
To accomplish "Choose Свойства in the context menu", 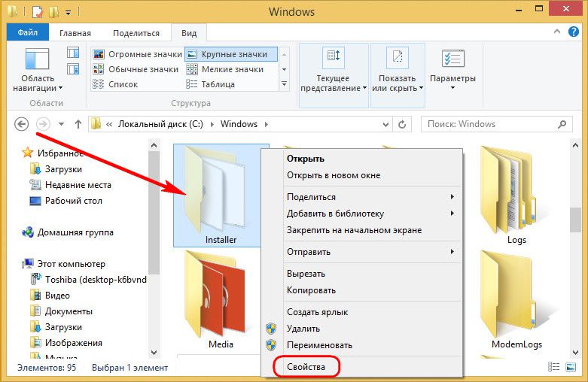I will click(x=306, y=367).
